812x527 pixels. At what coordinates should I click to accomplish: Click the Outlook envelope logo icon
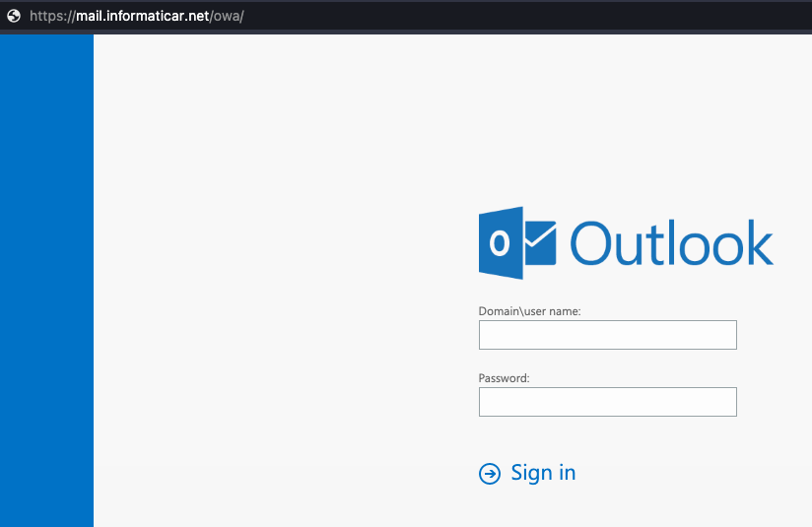coord(517,242)
